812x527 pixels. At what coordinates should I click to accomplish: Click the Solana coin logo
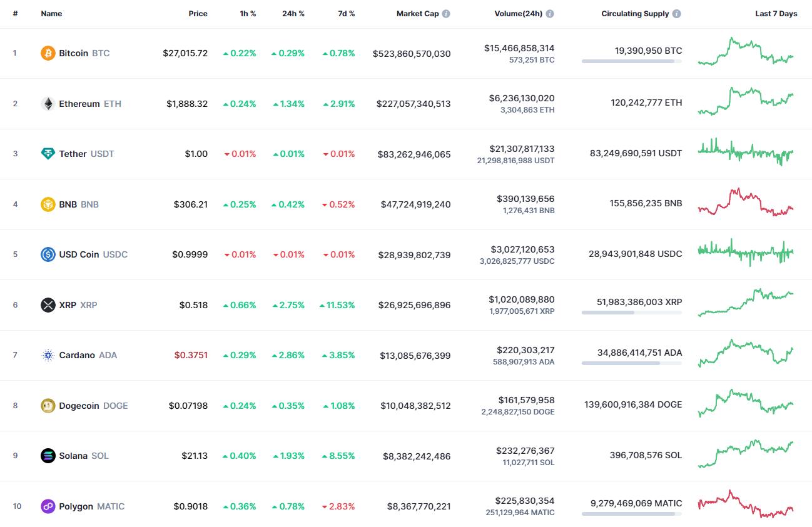[x=47, y=456]
